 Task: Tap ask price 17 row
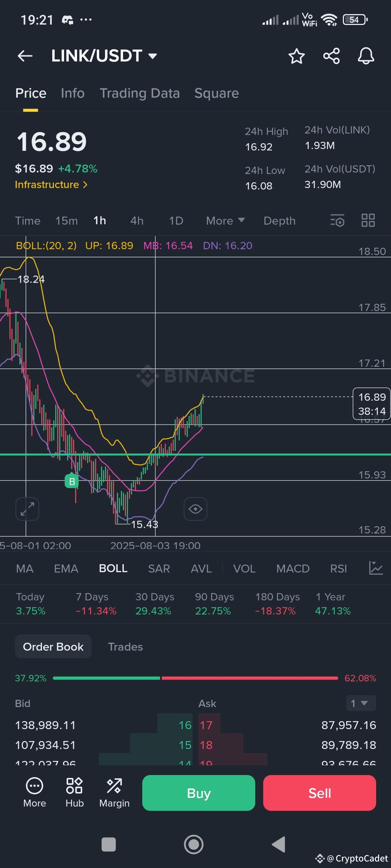tap(287, 725)
